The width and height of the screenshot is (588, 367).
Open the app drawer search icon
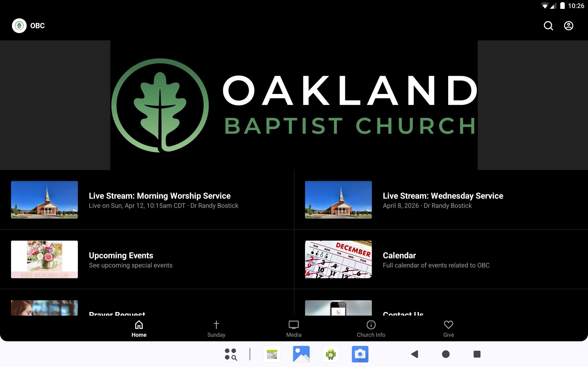[x=231, y=354]
